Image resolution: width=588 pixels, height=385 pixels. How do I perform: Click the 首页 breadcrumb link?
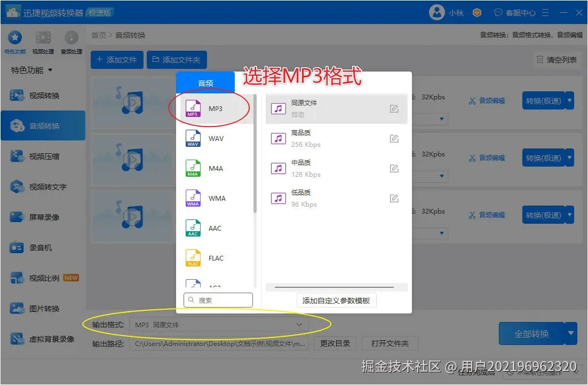pos(99,35)
